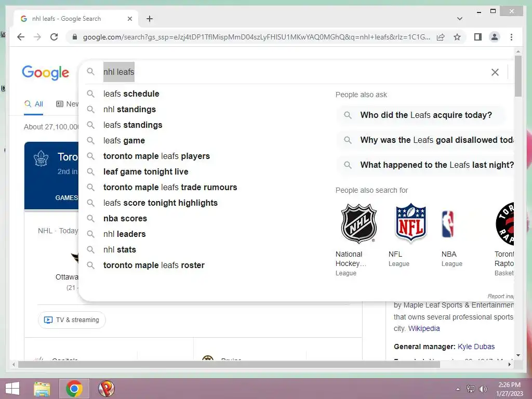Open File Explorer from taskbar
Viewport: 532px width, 399px height.
(x=42, y=389)
